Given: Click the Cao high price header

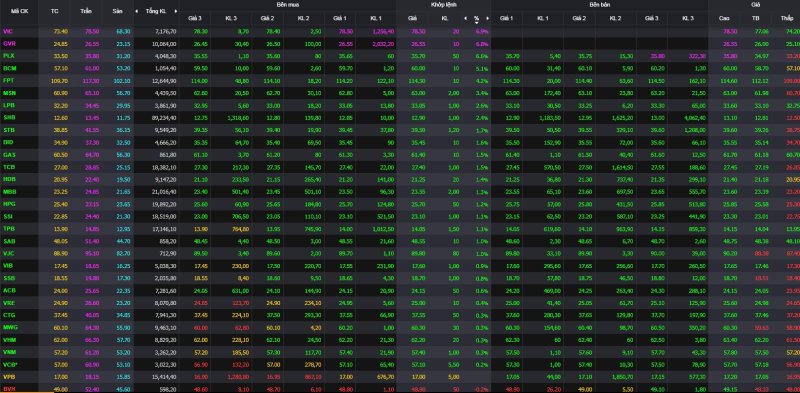Looking at the screenshot, I should coord(724,18).
